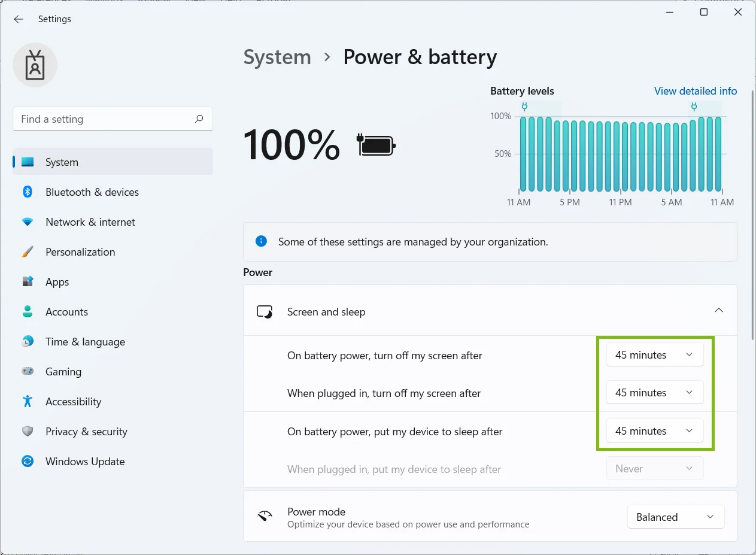Go to Personalization settings

point(113,252)
